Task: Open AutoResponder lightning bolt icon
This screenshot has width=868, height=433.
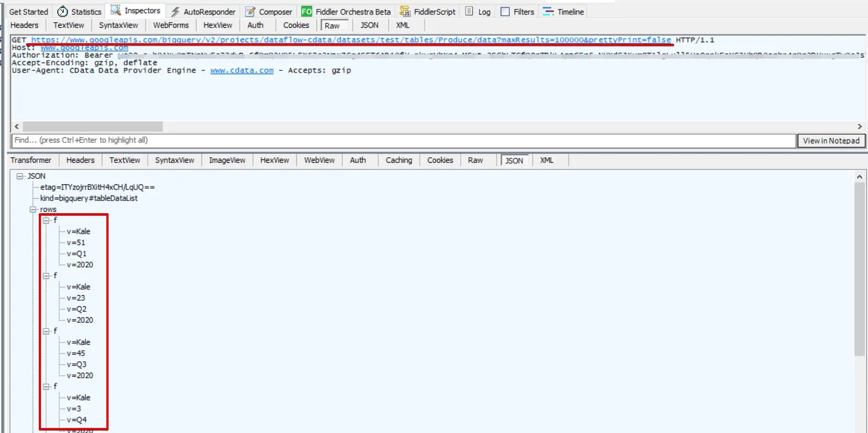Action: (175, 12)
